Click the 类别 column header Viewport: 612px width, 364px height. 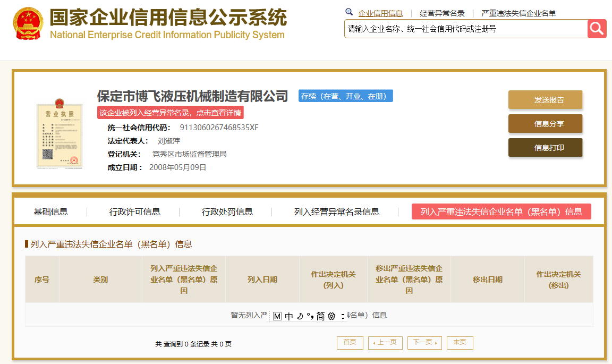coord(101,280)
